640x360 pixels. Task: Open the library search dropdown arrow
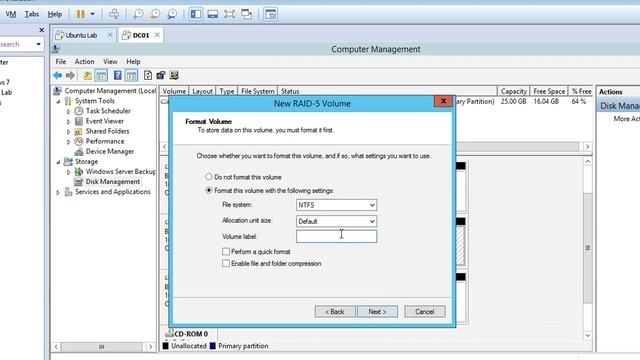pyautogui.click(x=38, y=44)
